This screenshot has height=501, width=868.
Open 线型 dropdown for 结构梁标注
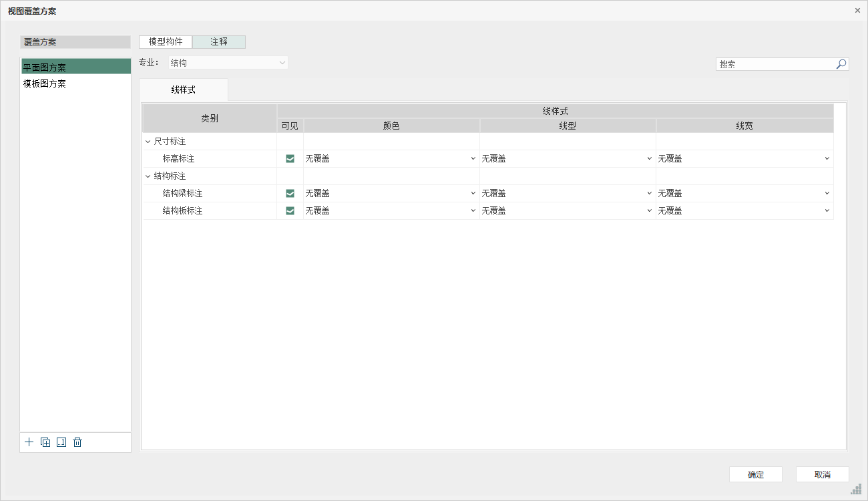point(568,194)
